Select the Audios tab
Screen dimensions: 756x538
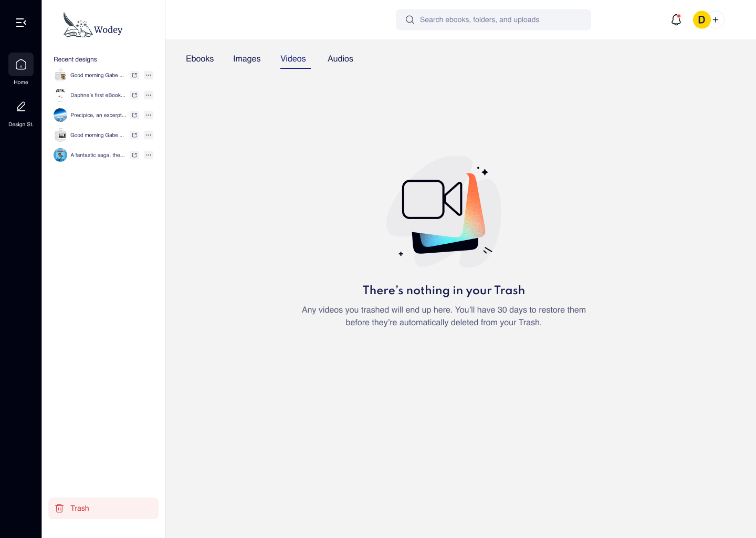(x=340, y=59)
